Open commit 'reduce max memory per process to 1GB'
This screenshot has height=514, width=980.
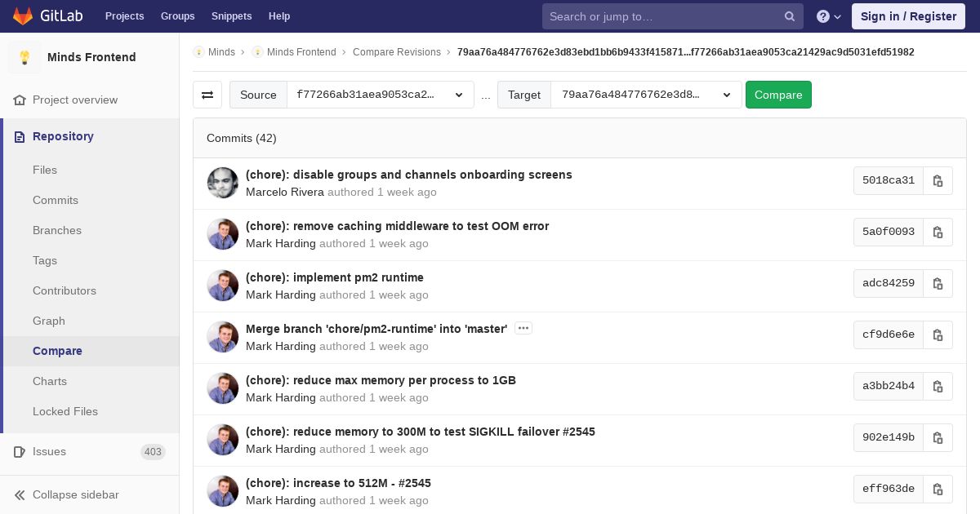pos(381,380)
